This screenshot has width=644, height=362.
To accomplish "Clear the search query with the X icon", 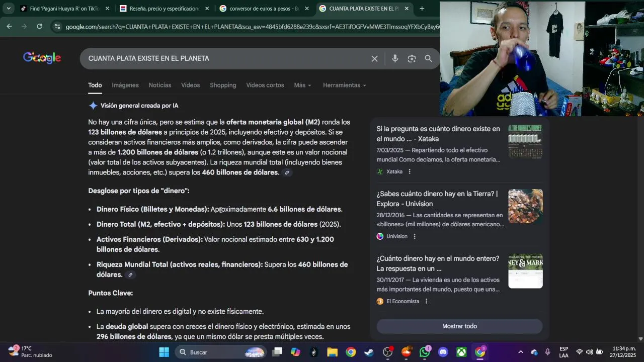I will point(374,59).
